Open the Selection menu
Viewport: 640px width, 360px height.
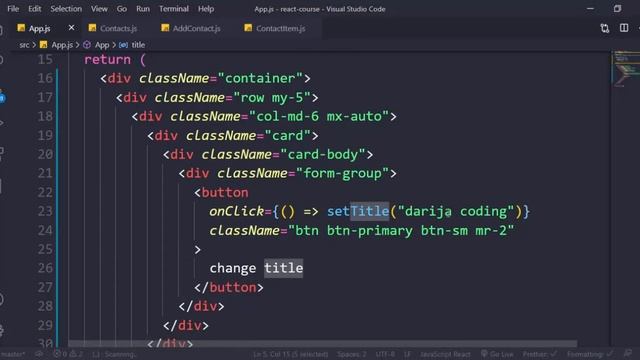point(66,9)
